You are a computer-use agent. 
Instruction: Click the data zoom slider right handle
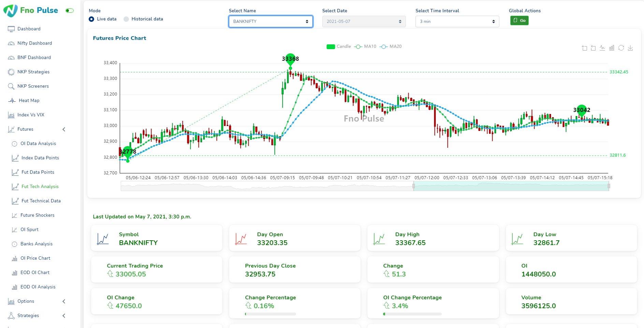pos(609,186)
